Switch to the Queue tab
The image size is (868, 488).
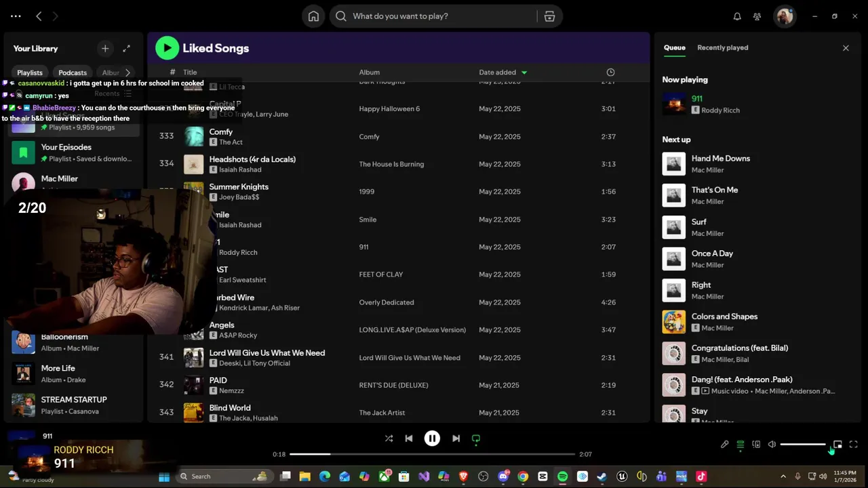(674, 47)
